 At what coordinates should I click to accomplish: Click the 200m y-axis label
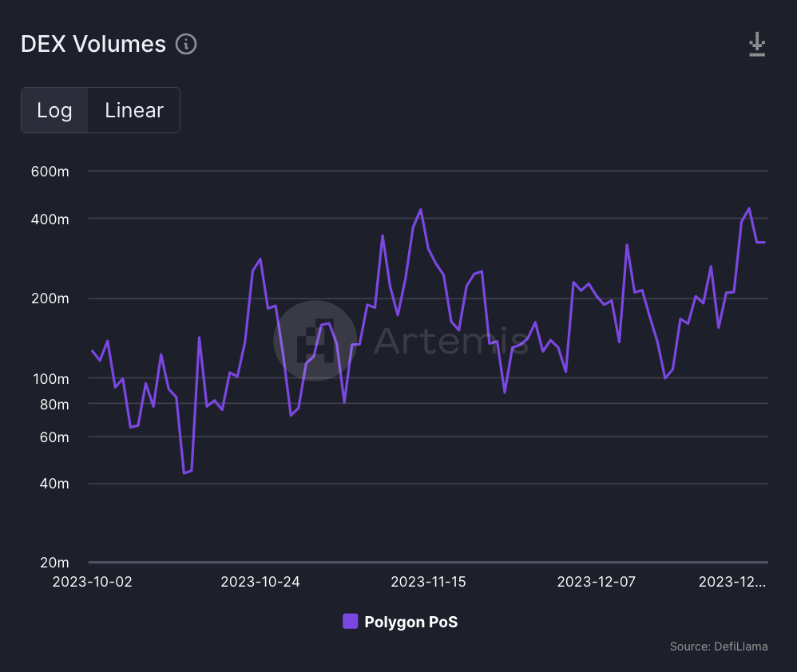51,298
